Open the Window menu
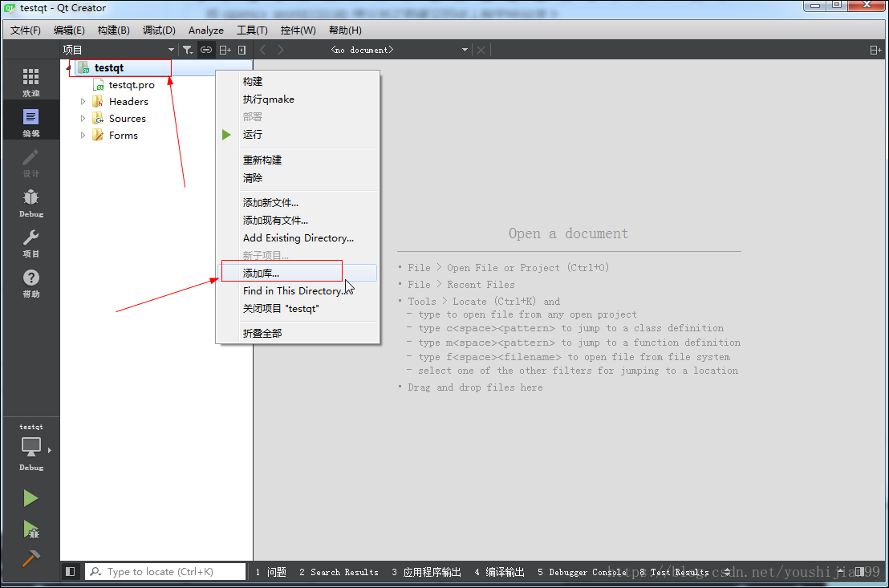 point(298,30)
